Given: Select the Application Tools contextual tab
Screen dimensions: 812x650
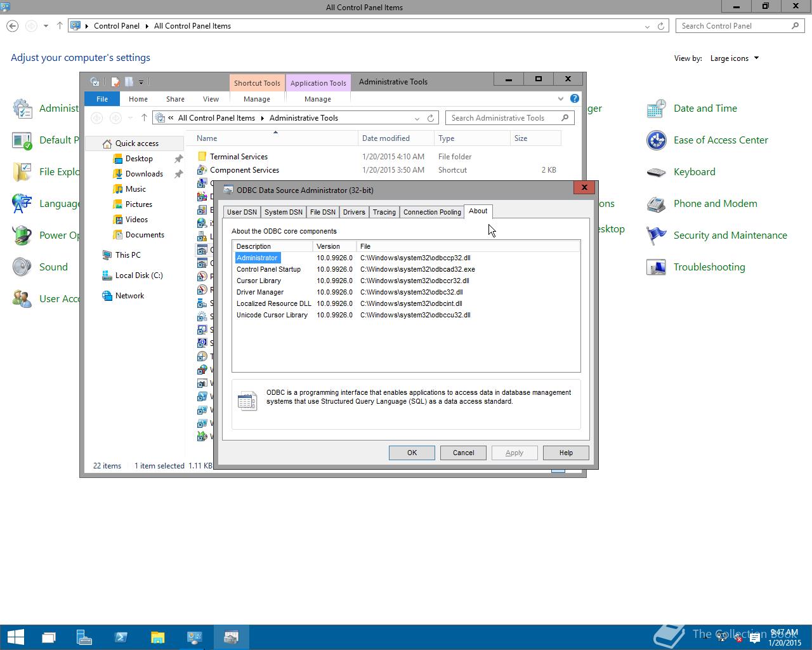Looking at the screenshot, I should [318, 83].
